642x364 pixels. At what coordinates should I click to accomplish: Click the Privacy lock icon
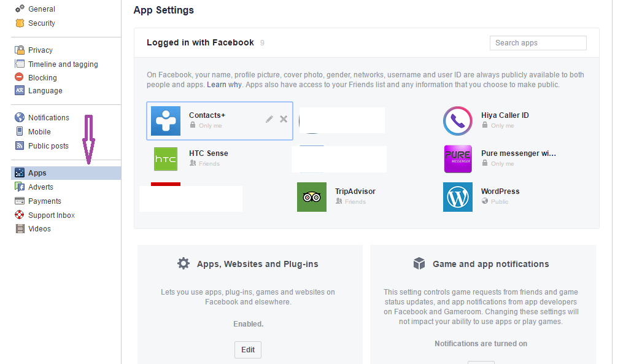[x=20, y=50]
